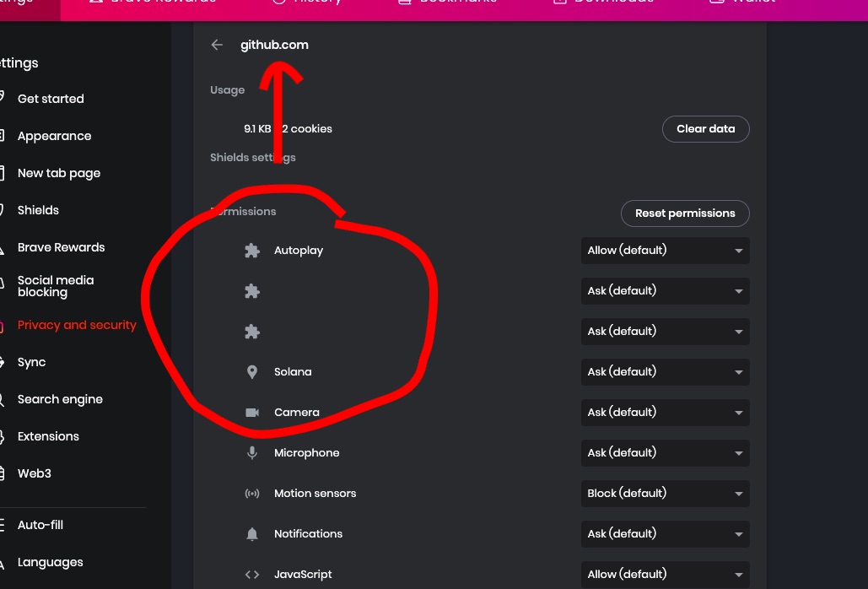This screenshot has width=868, height=589.
Task: Open the Camera permission dropdown
Action: (x=666, y=413)
